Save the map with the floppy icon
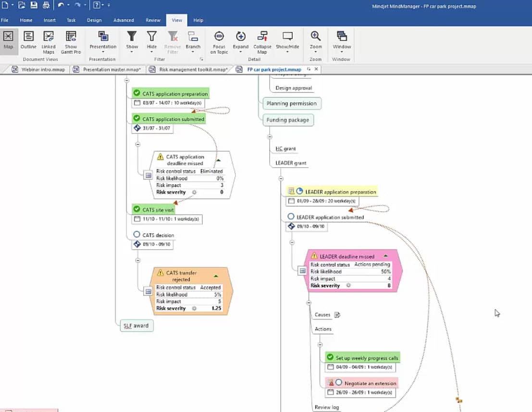This screenshot has width=532, height=412. click(x=34, y=5)
